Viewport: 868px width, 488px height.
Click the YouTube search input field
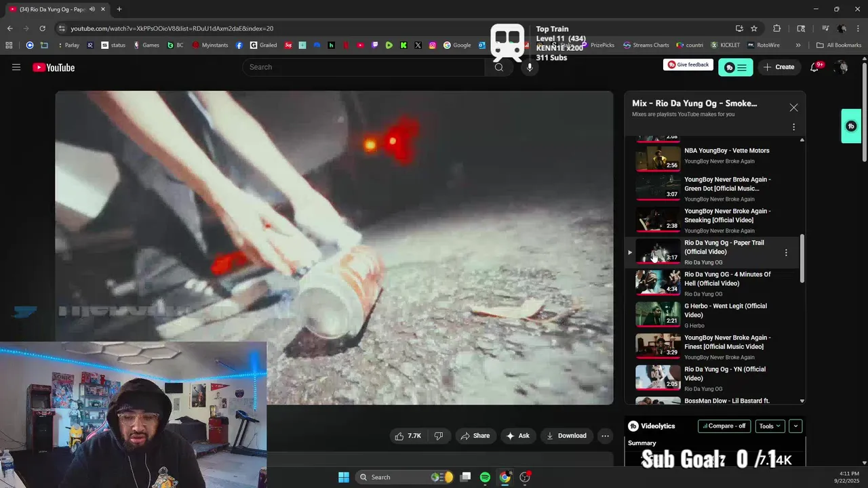point(363,67)
